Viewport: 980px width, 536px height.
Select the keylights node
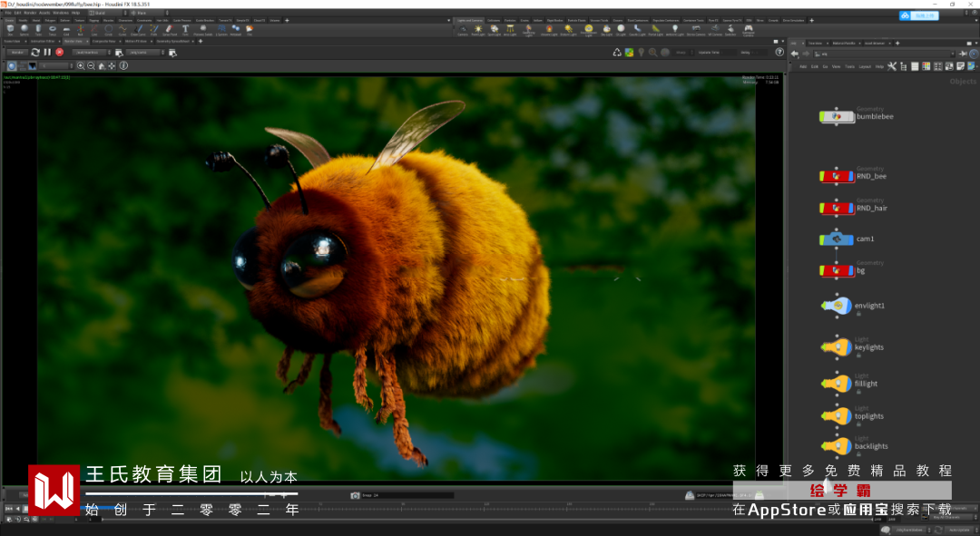(837, 346)
